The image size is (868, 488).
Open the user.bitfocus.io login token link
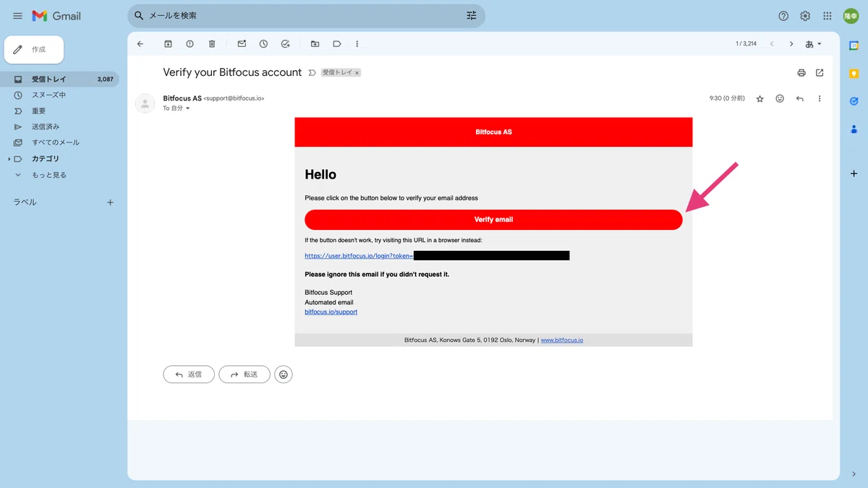(359, 255)
